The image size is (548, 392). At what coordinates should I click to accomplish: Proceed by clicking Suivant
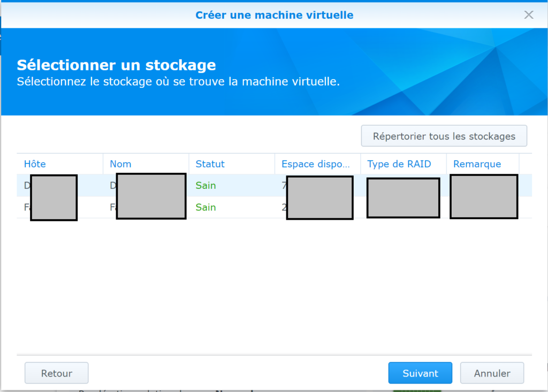coord(420,373)
